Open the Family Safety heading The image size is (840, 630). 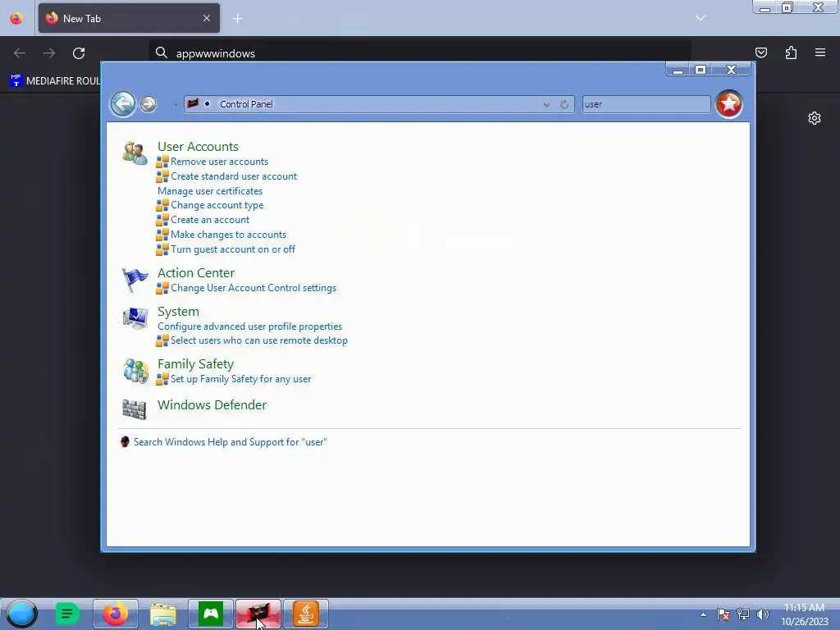point(195,363)
